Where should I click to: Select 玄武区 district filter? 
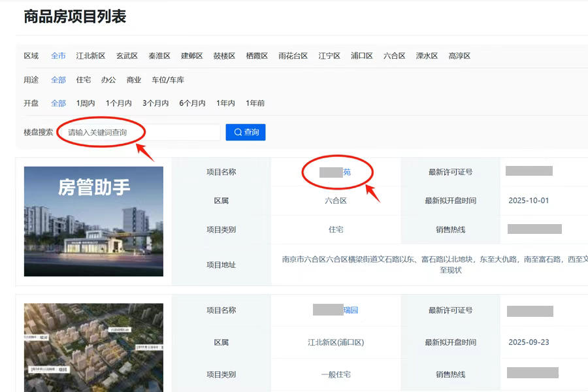point(127,56)
